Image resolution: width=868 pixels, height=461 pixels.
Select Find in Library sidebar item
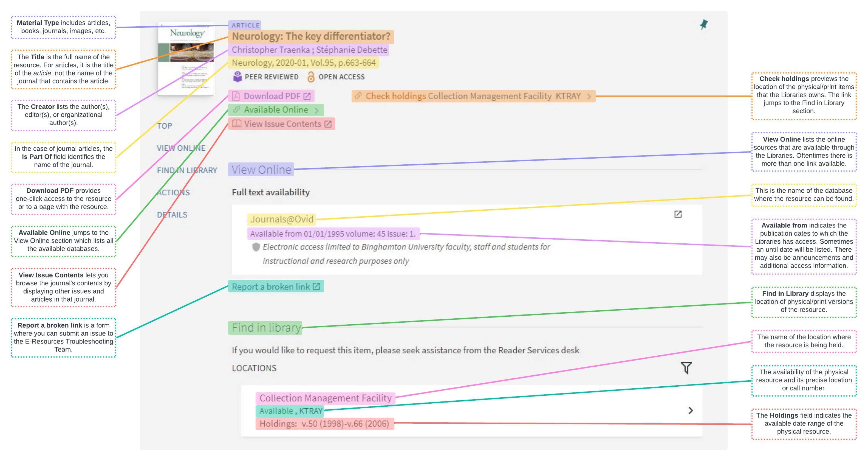click(187, 170)
